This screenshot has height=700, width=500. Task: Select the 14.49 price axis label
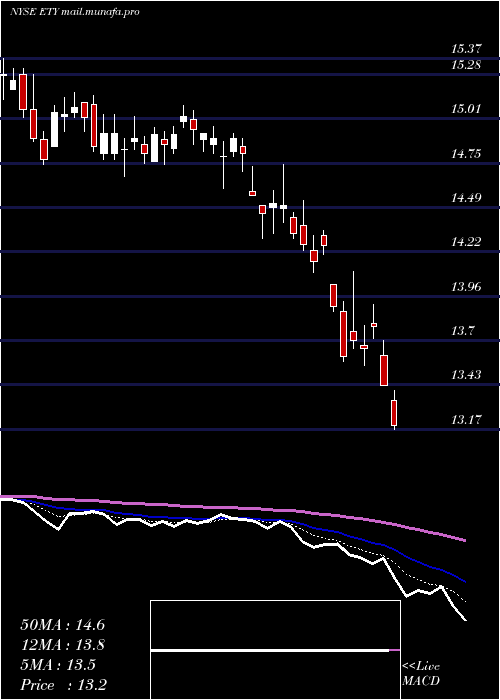pyautogui.click(x=466, y=198)
